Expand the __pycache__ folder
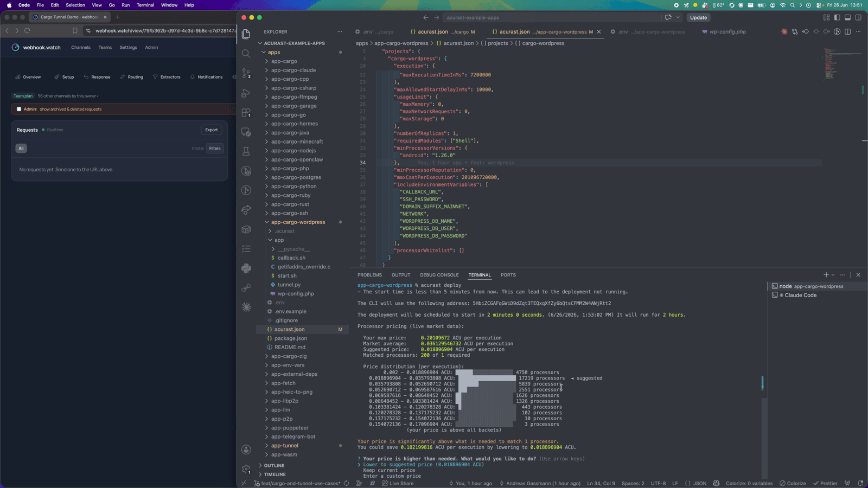The image size is (868, 488). 293,249
